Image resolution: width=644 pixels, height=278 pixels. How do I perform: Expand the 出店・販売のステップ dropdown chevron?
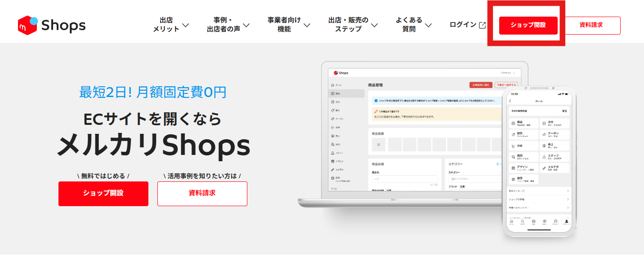point(374,25)
